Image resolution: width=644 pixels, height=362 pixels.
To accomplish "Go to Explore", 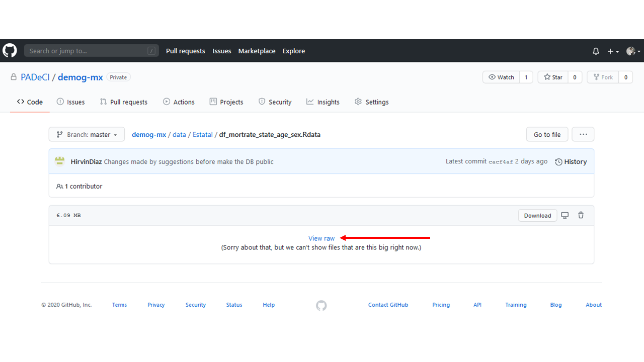I will tap(294, 51).
